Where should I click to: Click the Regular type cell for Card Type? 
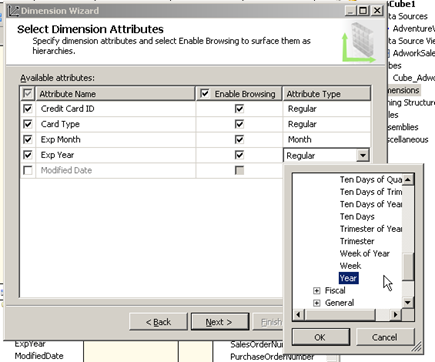tap(327, 124)
